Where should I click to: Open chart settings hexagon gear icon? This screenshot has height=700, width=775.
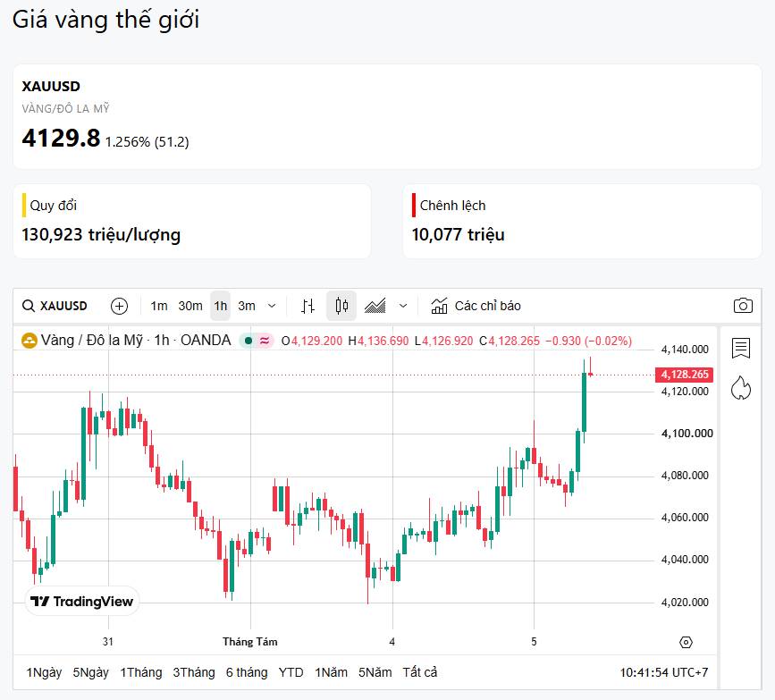[x=686, y=642]
